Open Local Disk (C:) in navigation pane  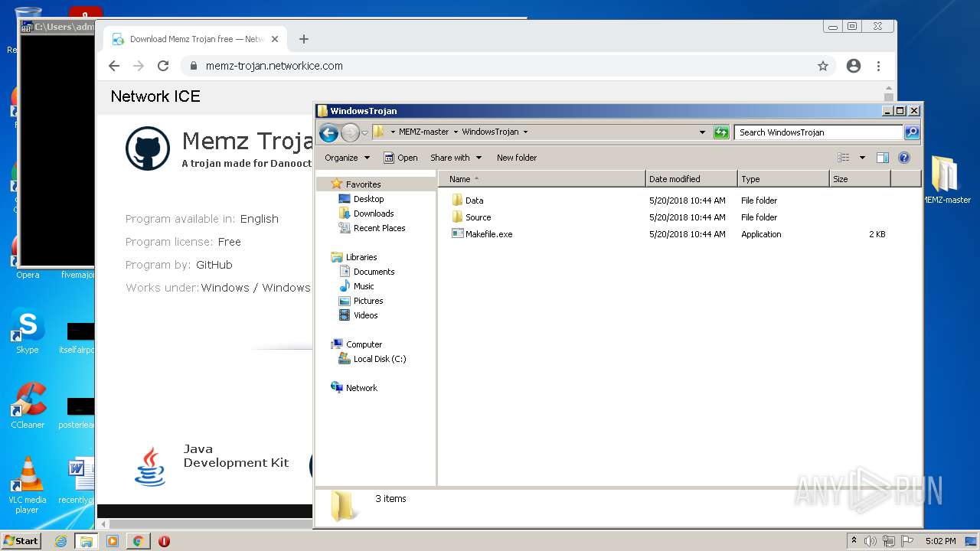click(x=379, y=359)
